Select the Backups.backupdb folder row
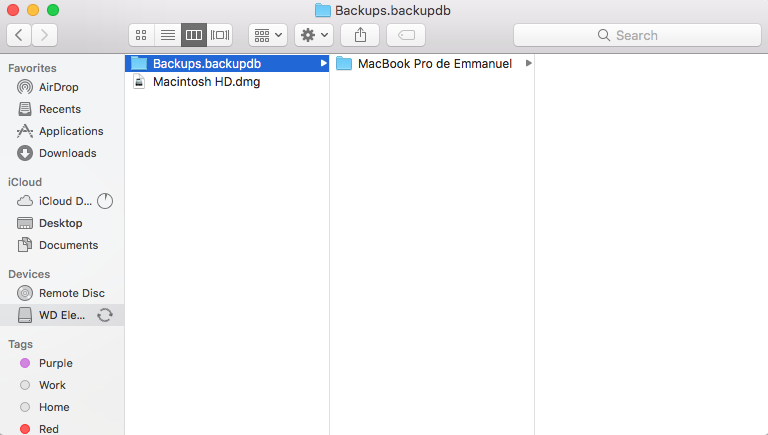Screen dimensions: 768x435 pos(227,64)
